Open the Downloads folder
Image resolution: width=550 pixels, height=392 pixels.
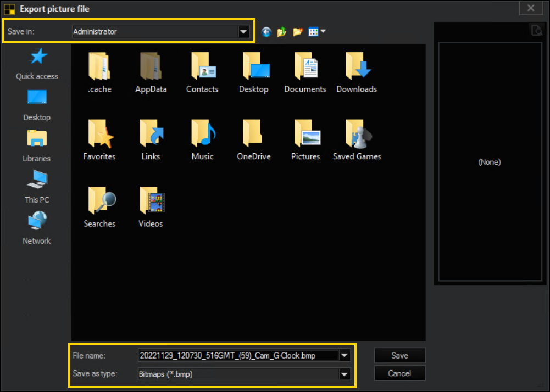357,72
